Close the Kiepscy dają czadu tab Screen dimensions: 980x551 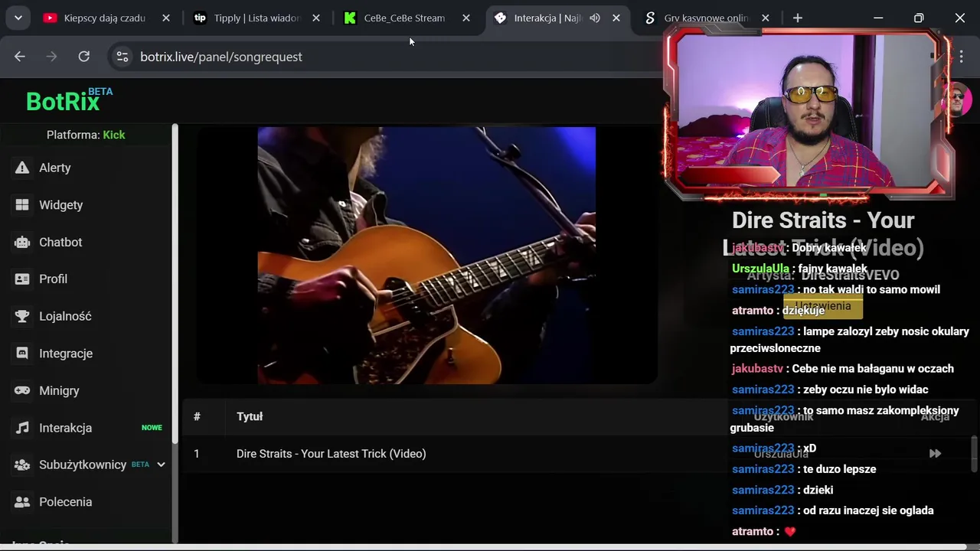click(x=166, y=18)
